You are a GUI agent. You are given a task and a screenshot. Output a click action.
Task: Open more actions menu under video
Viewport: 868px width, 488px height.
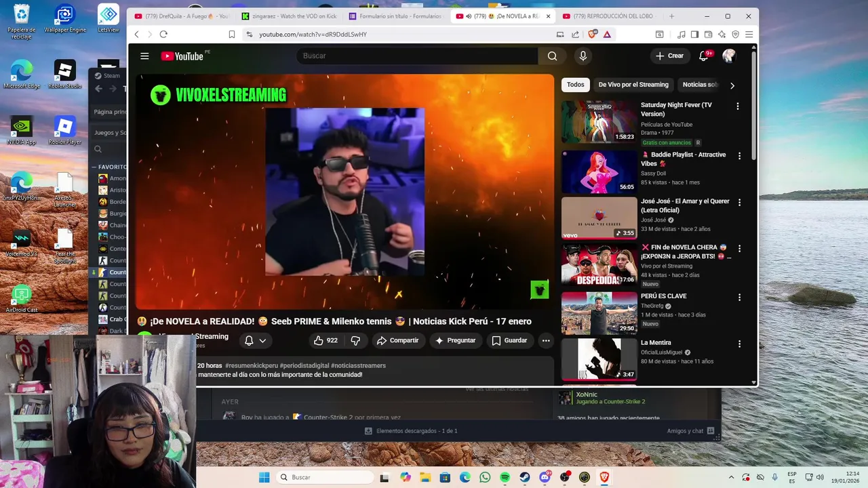point(546,340)
